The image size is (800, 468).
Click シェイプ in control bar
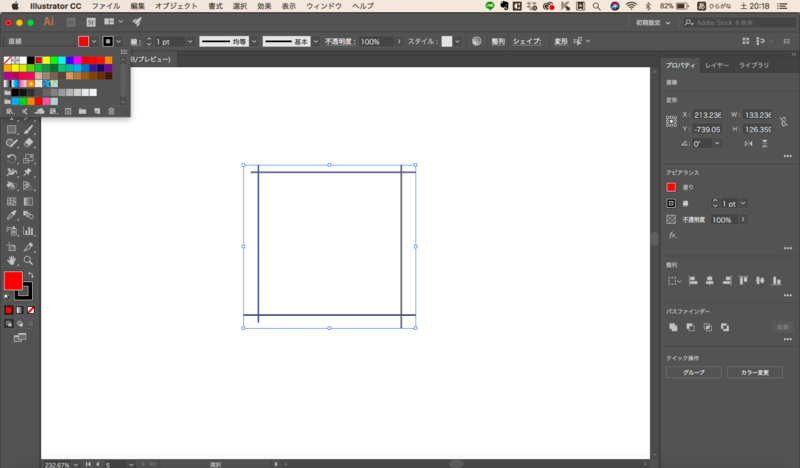[x=527, y=41]
